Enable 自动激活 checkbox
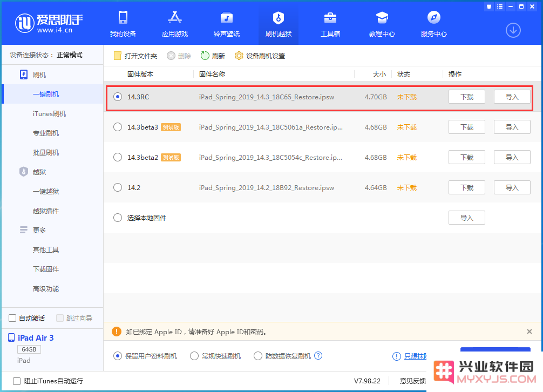Viewport: 543px width, 392px height. coord(12,318)
